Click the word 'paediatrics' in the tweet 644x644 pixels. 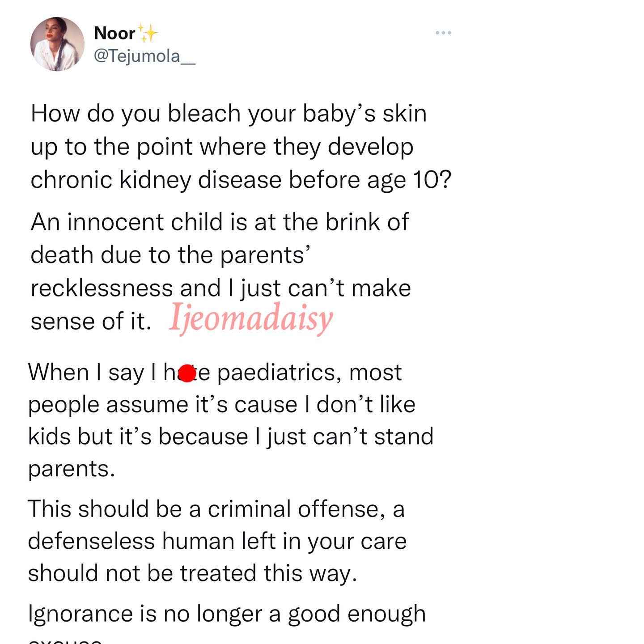coord(276,373)
